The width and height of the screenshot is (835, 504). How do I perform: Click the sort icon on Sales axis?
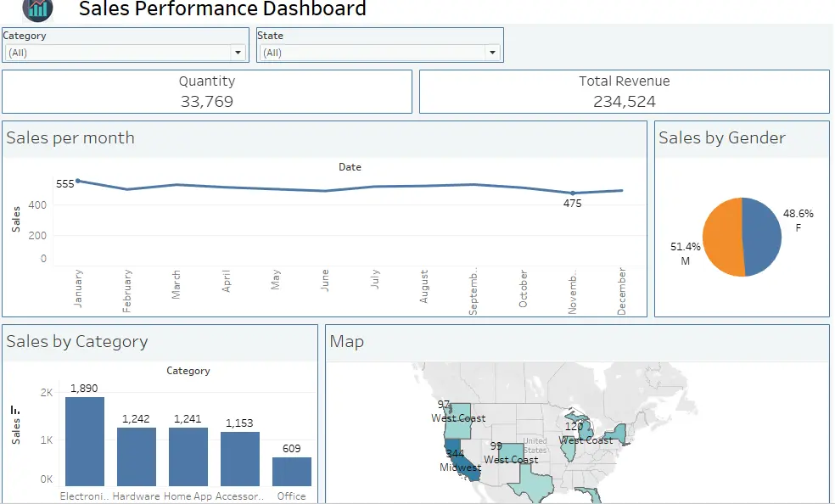point(15,410)
